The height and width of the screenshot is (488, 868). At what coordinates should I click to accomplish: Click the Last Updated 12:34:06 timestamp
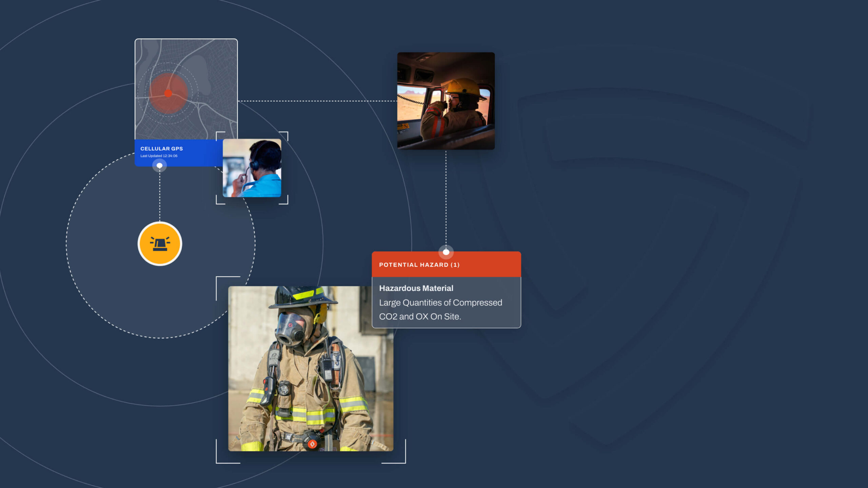pyautogui.click(x=159, y=156)
